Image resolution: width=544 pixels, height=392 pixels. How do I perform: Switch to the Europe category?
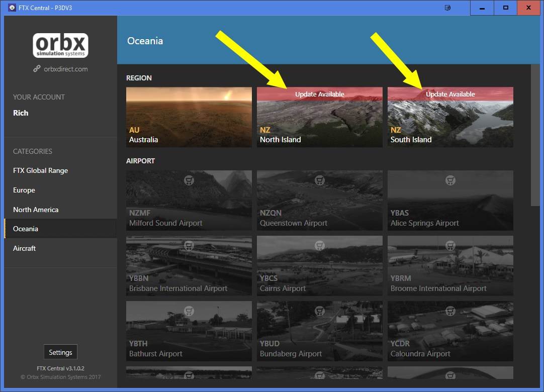click(x=60, y=190)
